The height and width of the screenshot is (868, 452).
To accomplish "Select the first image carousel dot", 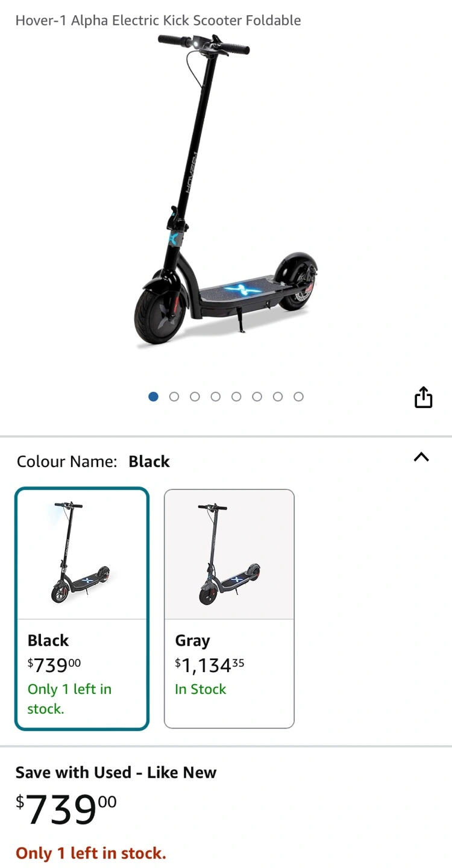I will point(154,397).
